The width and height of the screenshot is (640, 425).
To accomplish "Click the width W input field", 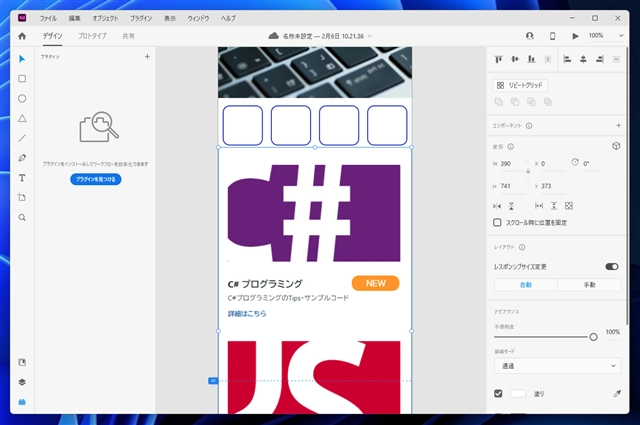I will 513,164.
